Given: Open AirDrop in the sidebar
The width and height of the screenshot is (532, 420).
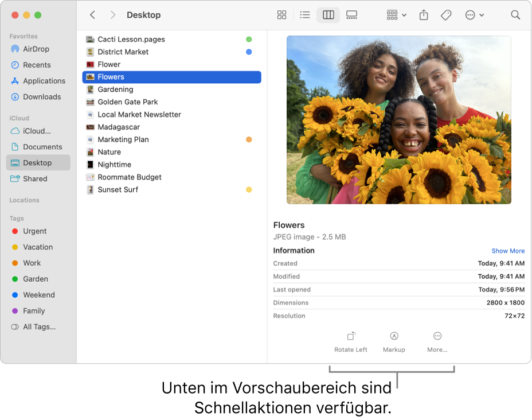Looking at the screenshot, I should pyautogui.click(x=38, y=49).
